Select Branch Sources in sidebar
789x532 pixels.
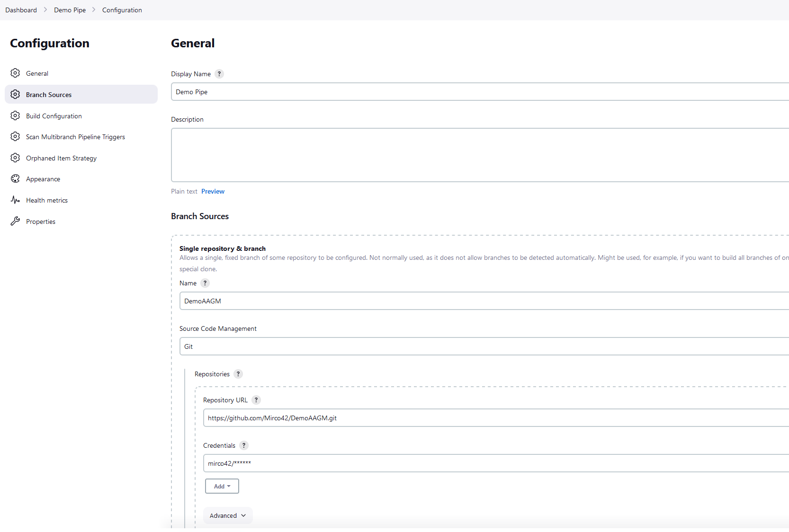[81, 95]
